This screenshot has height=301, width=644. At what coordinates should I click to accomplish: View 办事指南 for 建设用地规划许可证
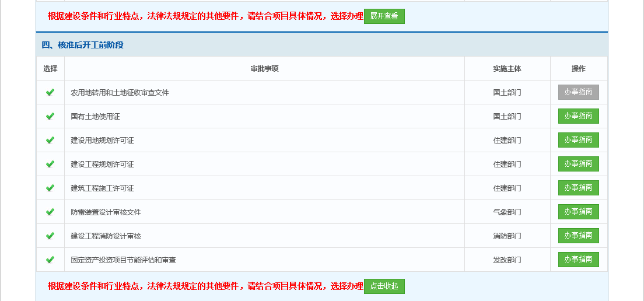point(578,140)
